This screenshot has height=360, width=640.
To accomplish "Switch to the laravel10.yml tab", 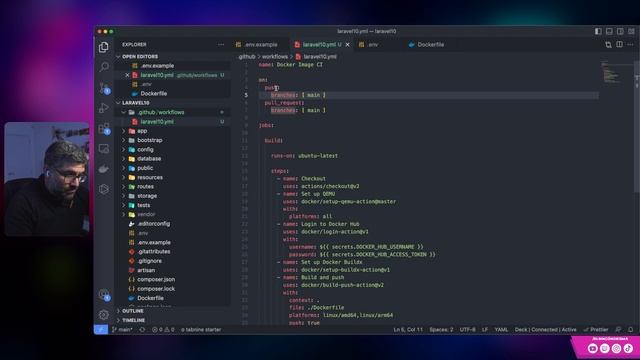I will 319,44.
